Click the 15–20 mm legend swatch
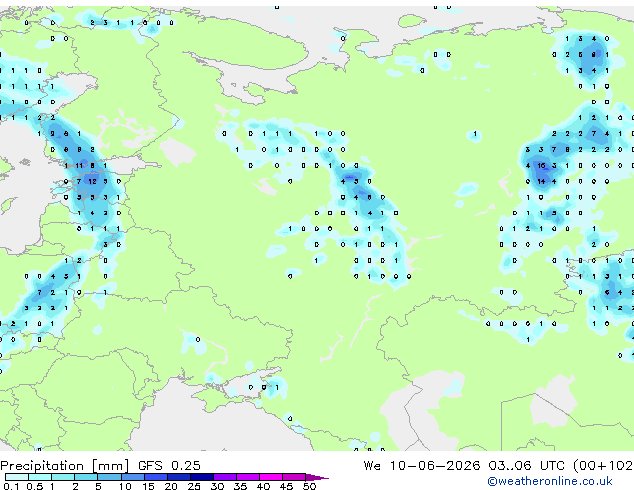 (155, 477)
